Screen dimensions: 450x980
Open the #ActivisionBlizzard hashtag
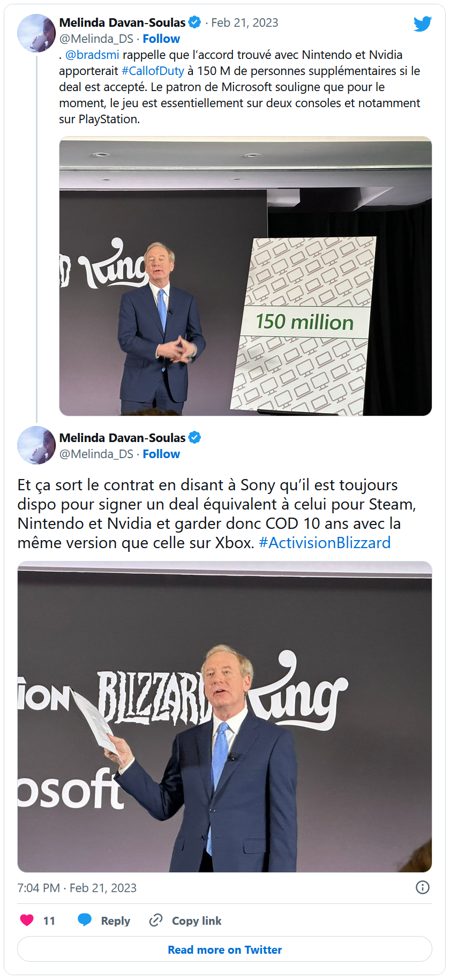click(x=325, y=543)
